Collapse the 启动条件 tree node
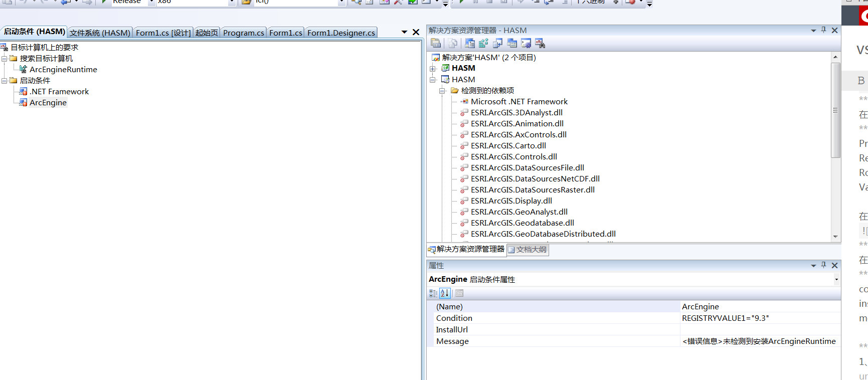The width and height of the screenshot is (868, 380). [x=5, y=81]
